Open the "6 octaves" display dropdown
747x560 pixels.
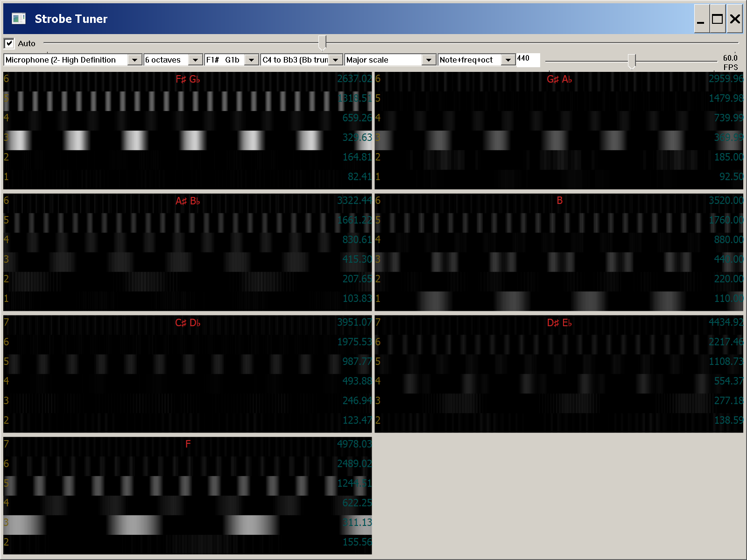click(196, 60)
